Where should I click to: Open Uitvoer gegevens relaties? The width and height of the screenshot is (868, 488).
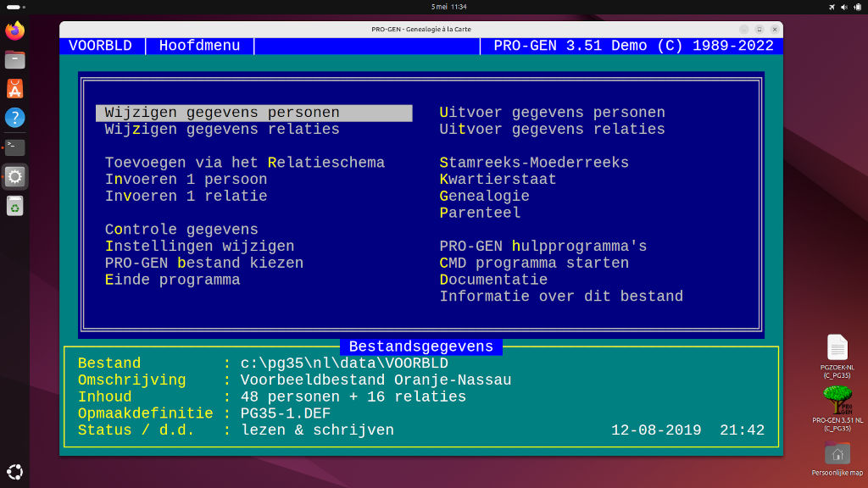click(553, 129)
